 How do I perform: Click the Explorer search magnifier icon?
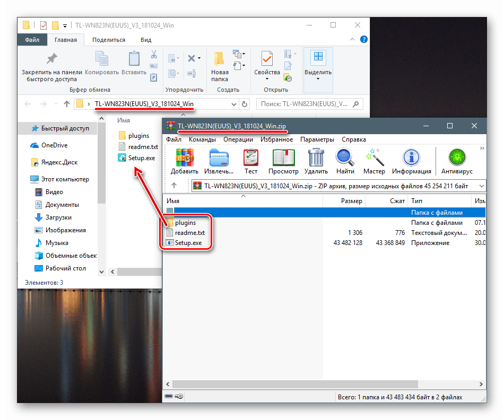(x=355, y=104)
